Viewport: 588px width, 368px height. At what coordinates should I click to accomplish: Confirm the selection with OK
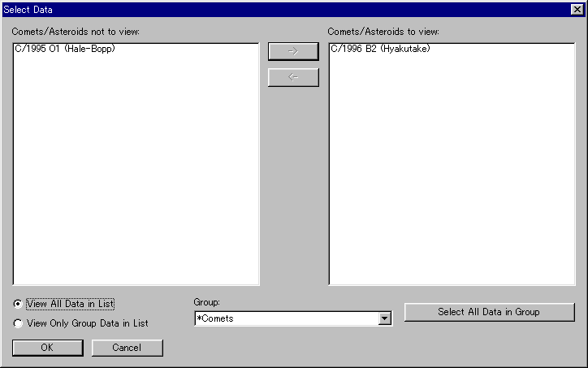(x=47, y=348)
